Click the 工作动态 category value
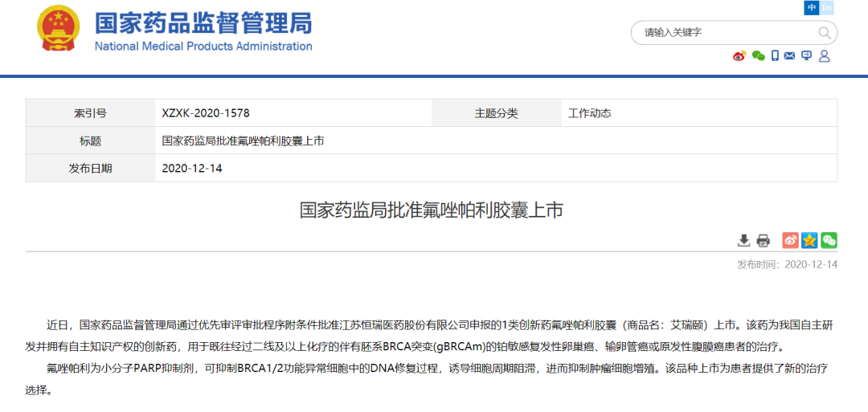 click(x=590, y=113)
